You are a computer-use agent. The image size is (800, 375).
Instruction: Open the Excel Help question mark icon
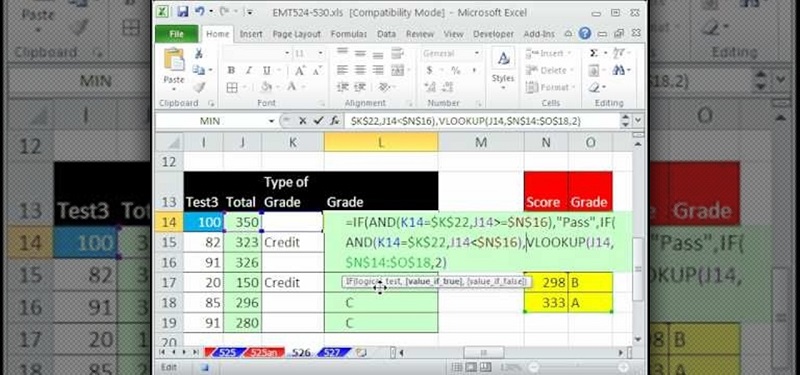(x=585, y=34)
